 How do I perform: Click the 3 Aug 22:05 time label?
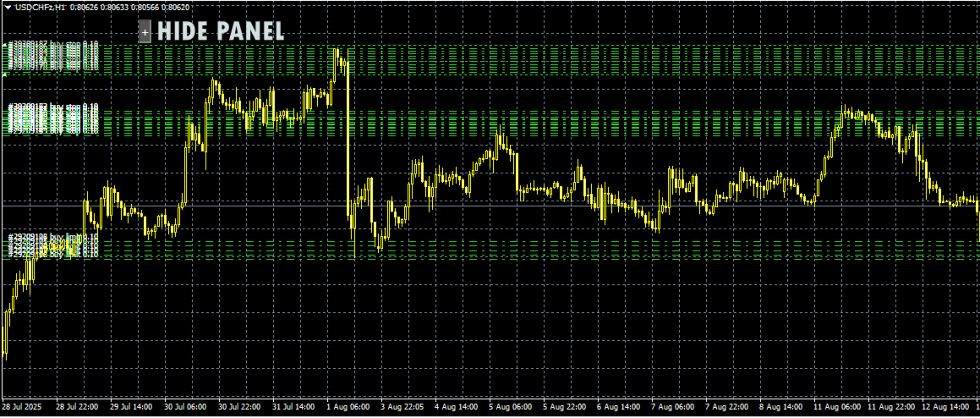point(402,407)
